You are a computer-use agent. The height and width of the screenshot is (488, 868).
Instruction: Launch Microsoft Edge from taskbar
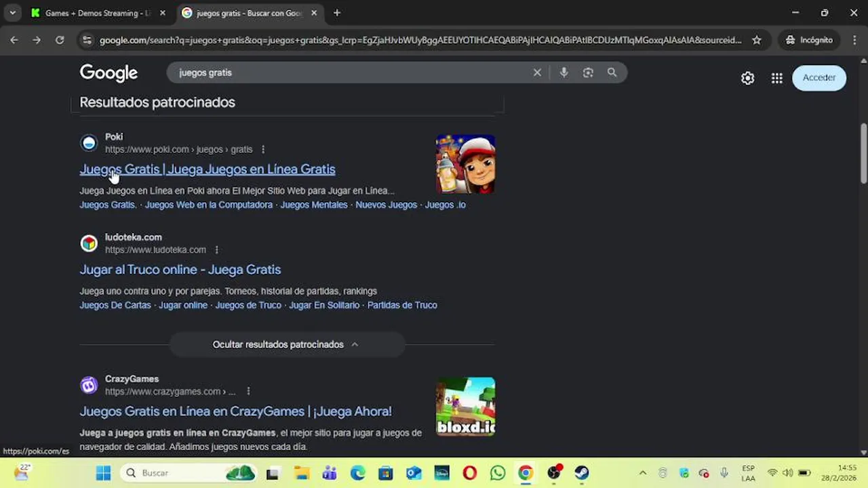point(357,473)
